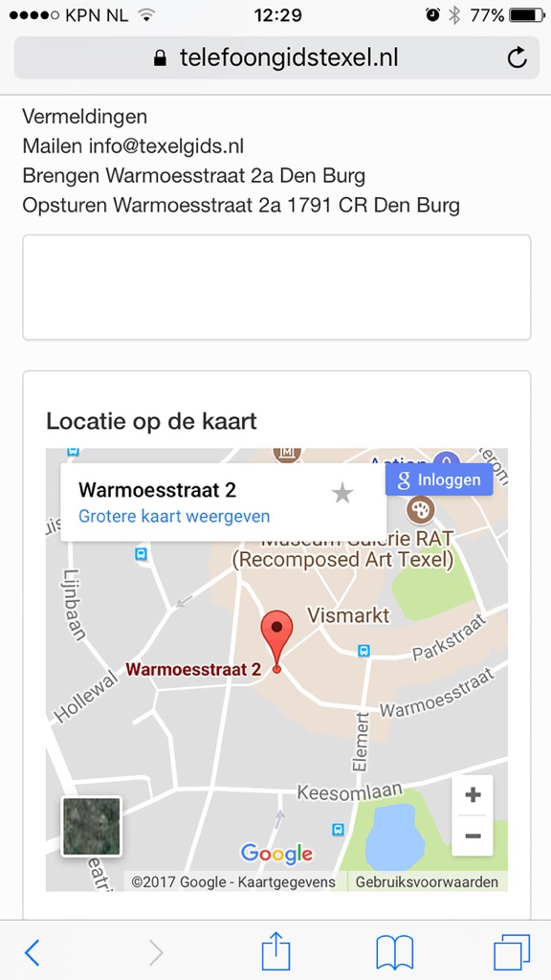
Task: Zoom in the map with plus button
Action: tap(473, 795)
